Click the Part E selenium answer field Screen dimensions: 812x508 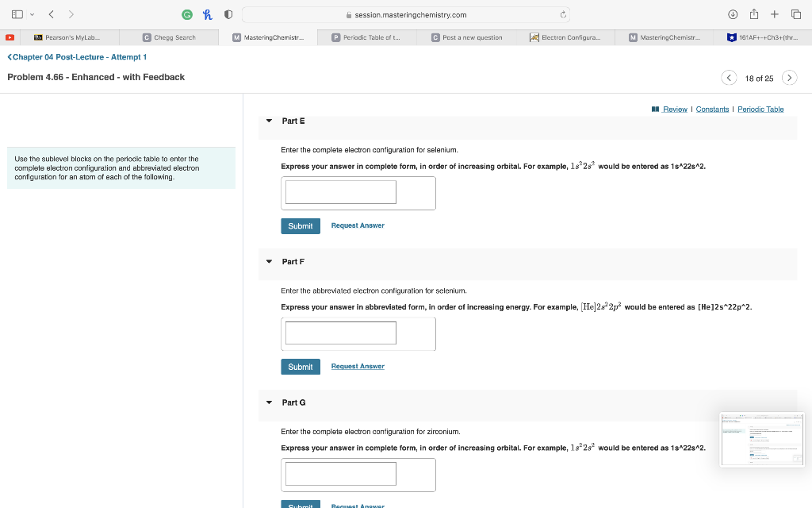pyautogui.click(x=341, y=192)
